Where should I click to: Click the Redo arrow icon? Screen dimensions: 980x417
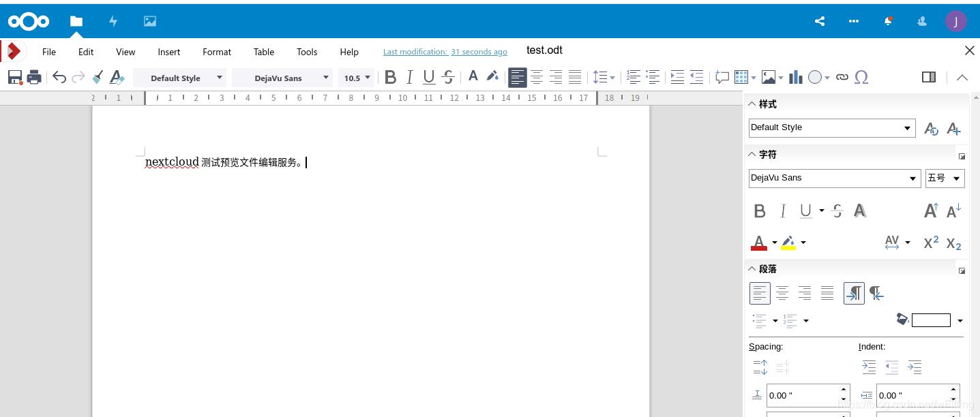click(x=78, y=78)
